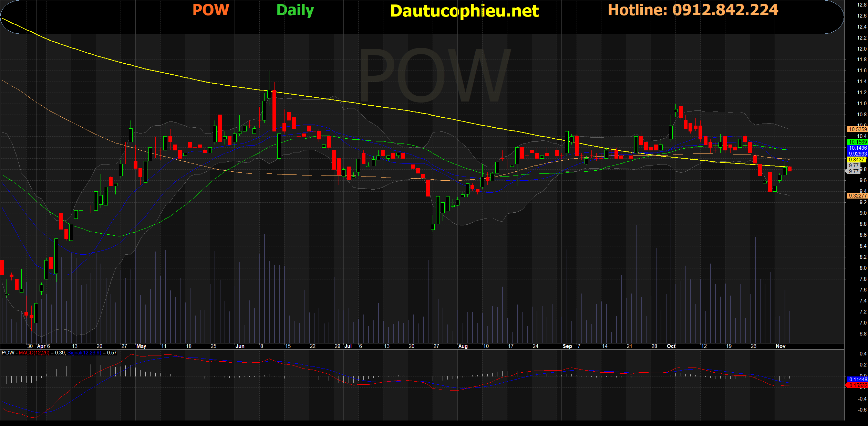Click the Nov marker on time axis
Viewport: 868px width, 426px height.
click(781, 346)
